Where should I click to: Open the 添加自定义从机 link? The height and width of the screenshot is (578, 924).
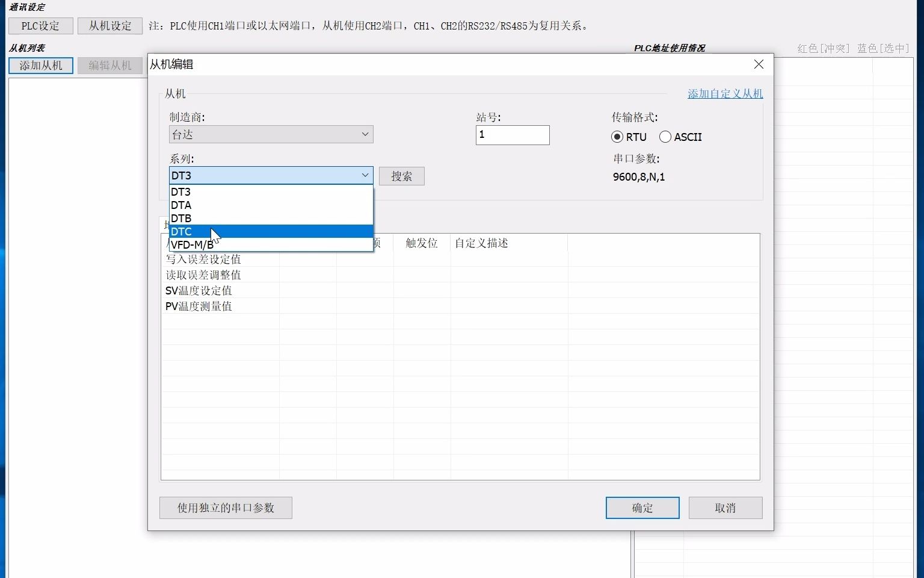(725, 94)
